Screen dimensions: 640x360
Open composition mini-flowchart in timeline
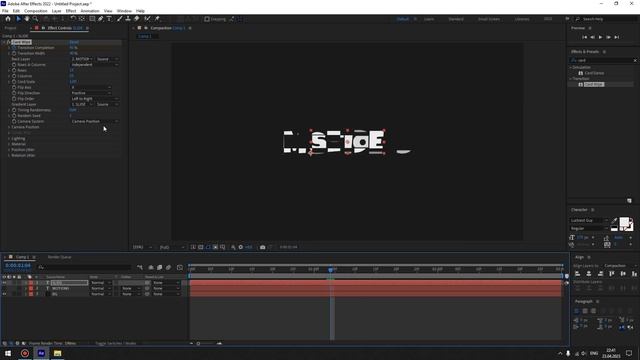[x=140, y=267]
